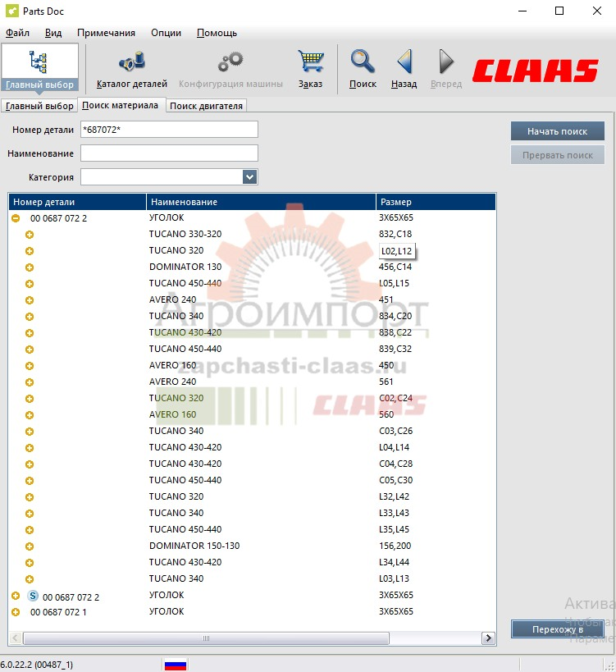The width and height of the screenshot is (616, 672).
Task: Go back with the Назад arrow
Action: click(x=404, y=69)
